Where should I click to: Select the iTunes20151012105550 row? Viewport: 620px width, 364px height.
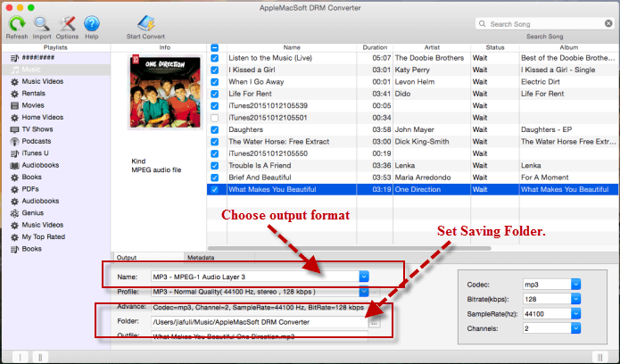click(412, 153)
